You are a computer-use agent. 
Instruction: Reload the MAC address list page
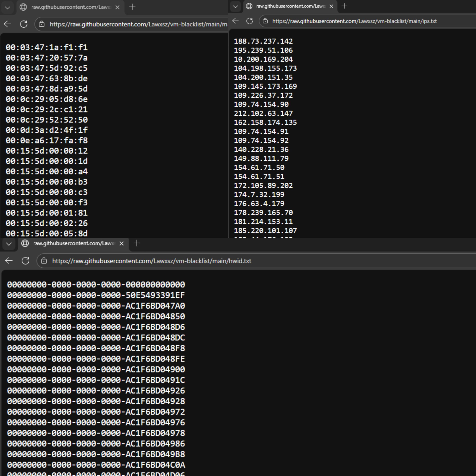pos(24,24)
